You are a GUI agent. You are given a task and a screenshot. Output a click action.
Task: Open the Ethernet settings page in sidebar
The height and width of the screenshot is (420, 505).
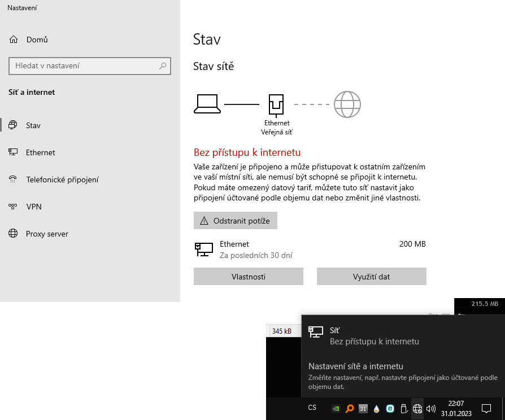(x=40, y=152)
